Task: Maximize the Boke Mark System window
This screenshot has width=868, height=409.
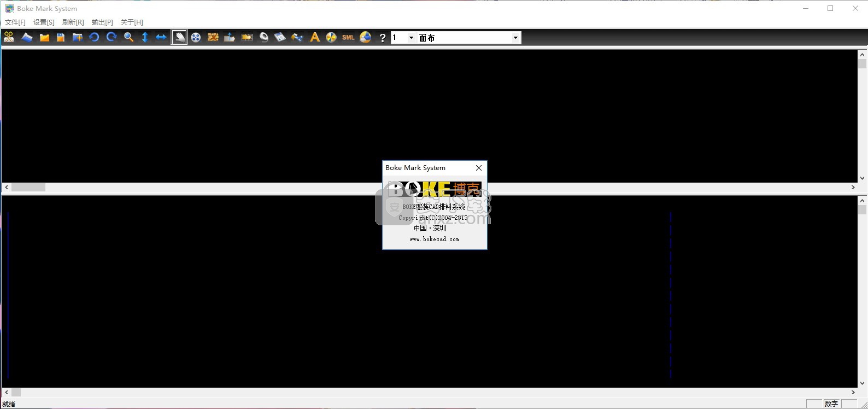Action: [x=830, y=8]
